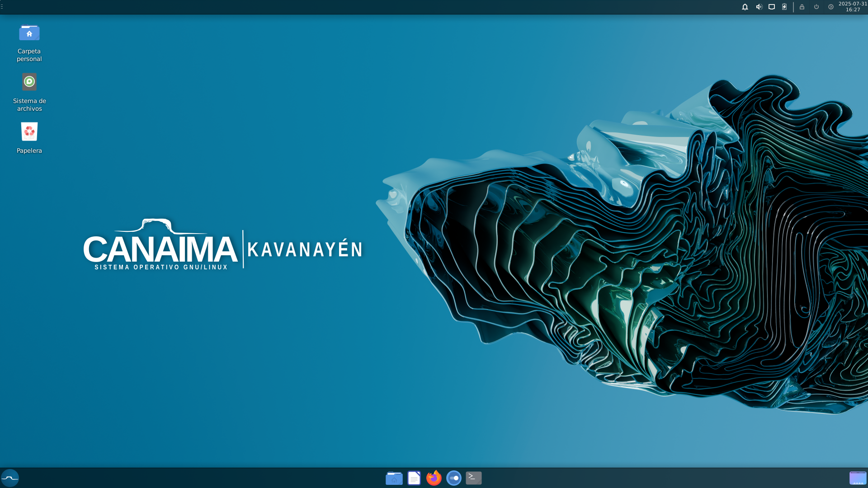The image size is (868, 488).
Task: Open the display/network monitor tray icon
Action: [772, 7]
